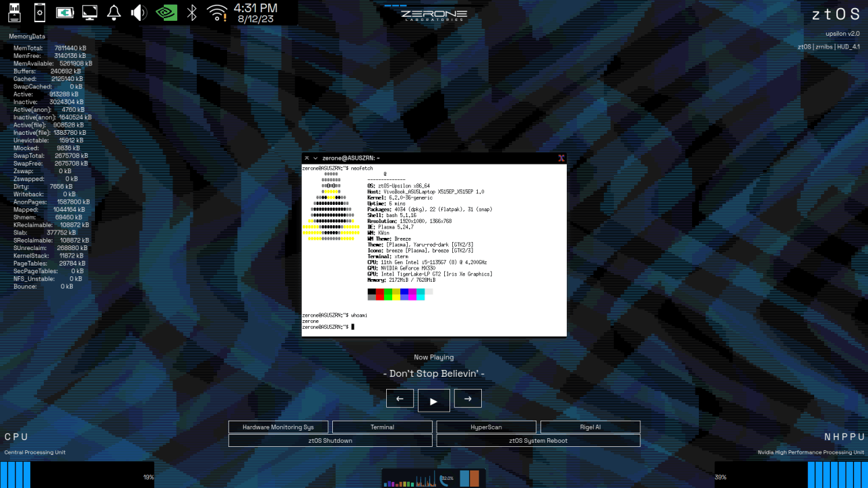The height and width of the screenshot is (488, 868).
Task: Click ztOS System Reboot
Action: click(538, 440)
